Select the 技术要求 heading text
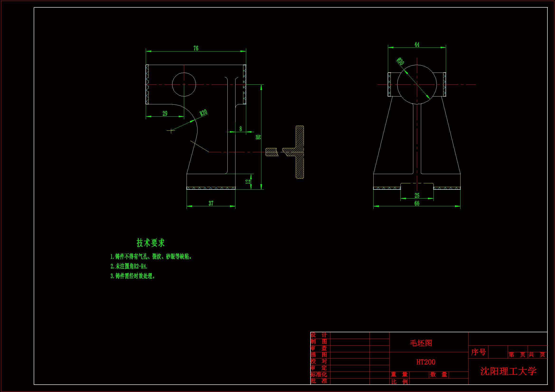This screenshot has width=555, height=392. coord(151,243)
